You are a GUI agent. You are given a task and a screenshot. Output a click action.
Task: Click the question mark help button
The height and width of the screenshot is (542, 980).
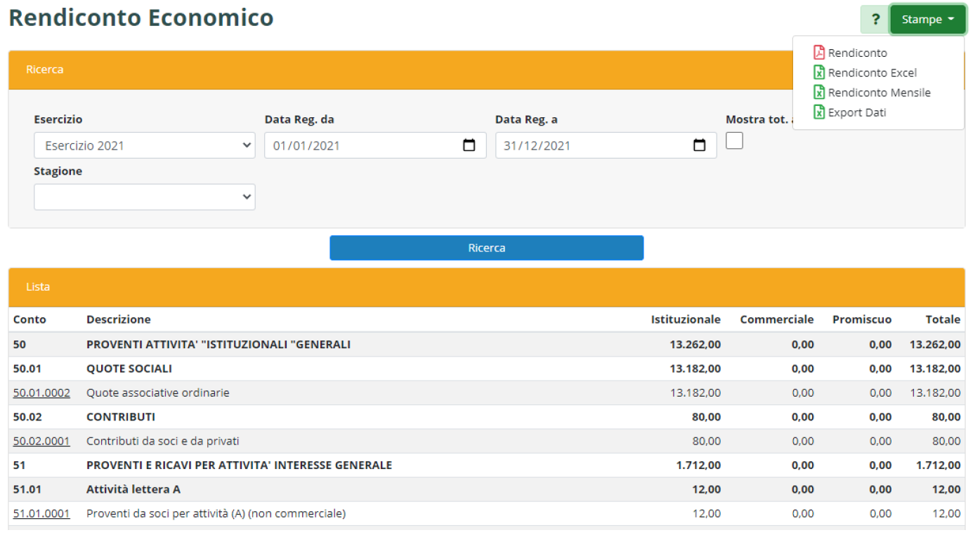pyautogui.click(x=875, y=20)
